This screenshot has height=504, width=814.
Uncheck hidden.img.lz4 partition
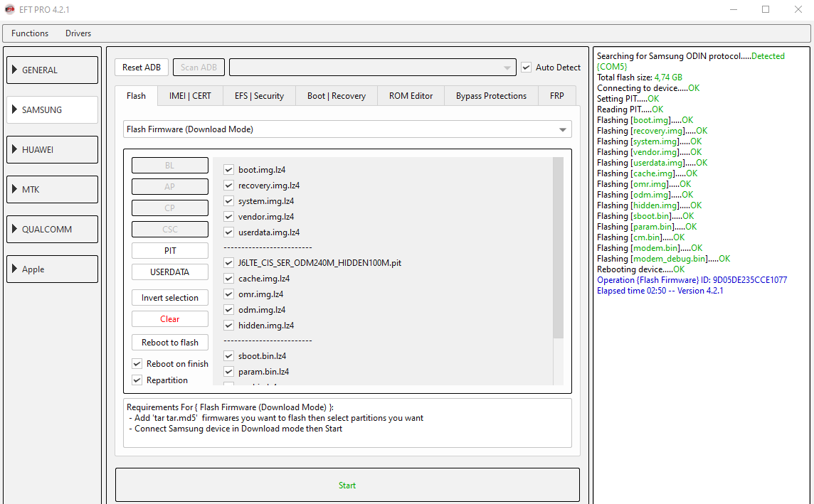228,325
